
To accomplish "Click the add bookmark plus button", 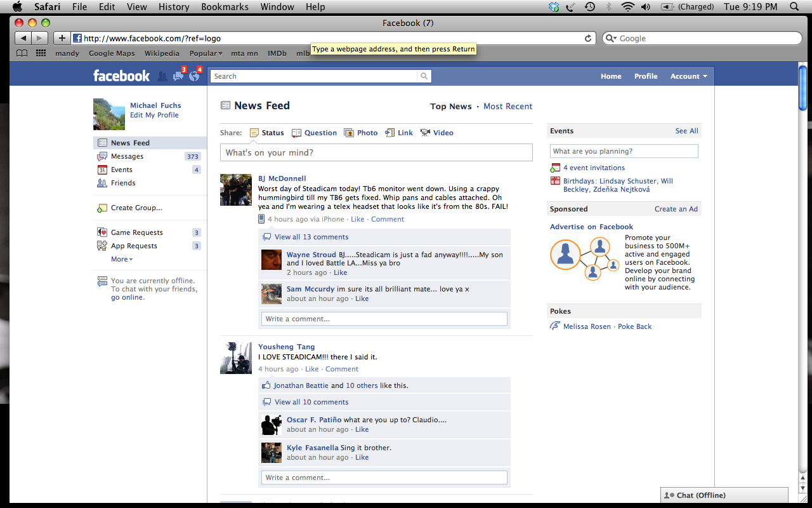I will (62, 38).
